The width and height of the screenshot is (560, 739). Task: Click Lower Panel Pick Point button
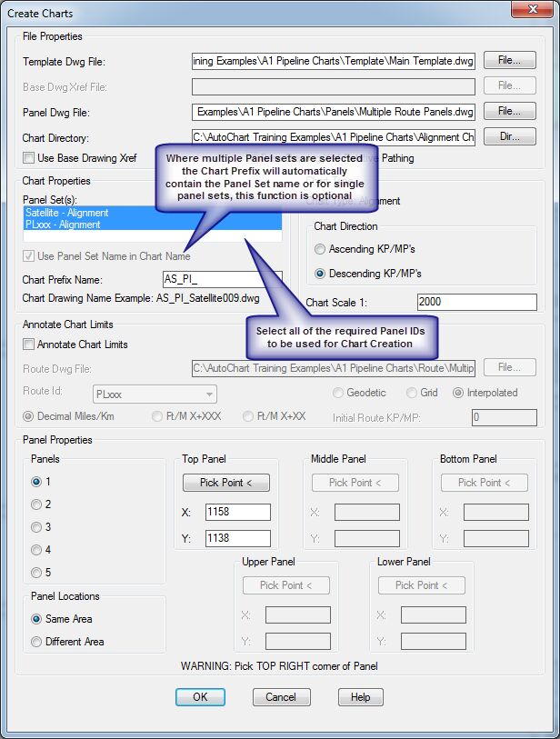(x=422, y=585)
